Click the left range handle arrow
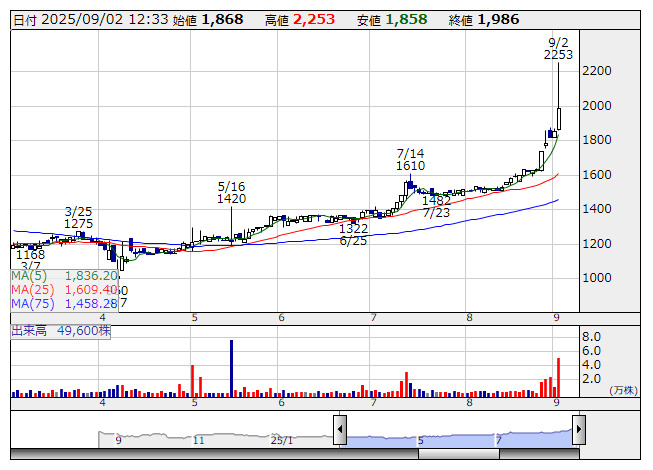 (340, 430)
